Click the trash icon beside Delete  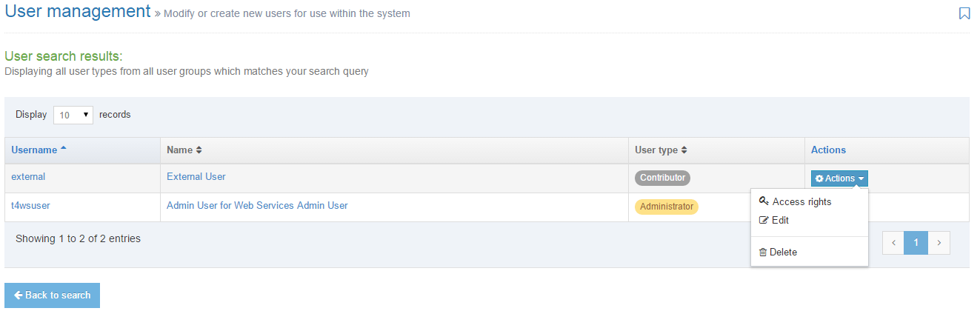763,253
